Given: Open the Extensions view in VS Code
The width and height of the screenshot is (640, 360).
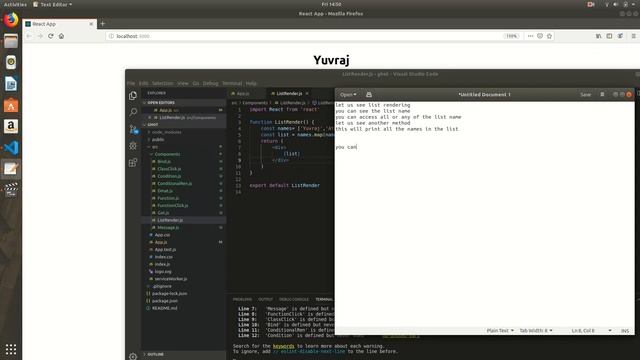Looking at the screenshot, I should point(133,162).
